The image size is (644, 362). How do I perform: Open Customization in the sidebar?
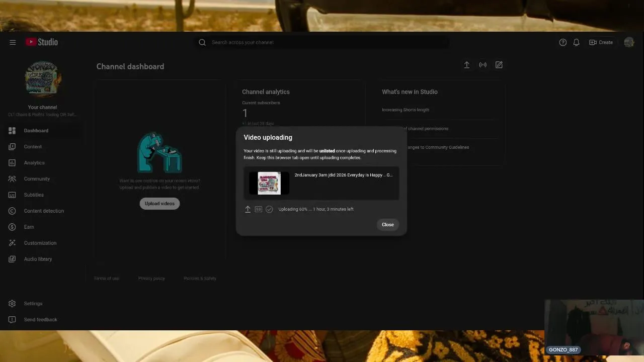[42, 243]
